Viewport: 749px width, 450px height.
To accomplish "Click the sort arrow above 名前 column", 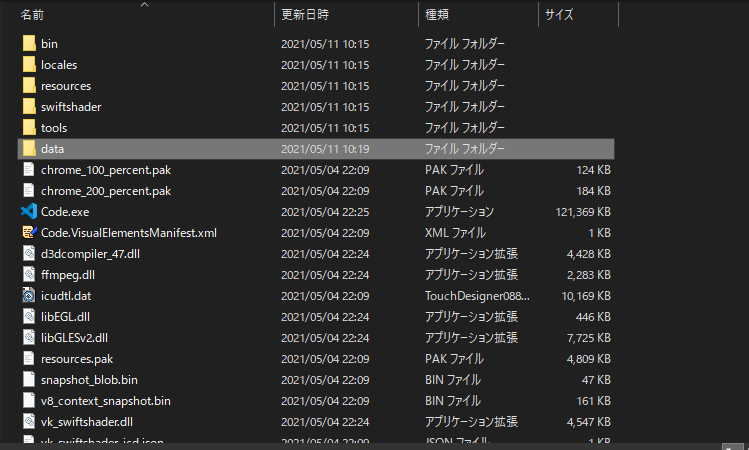I will pyautogui.click(x=144, y=5).
